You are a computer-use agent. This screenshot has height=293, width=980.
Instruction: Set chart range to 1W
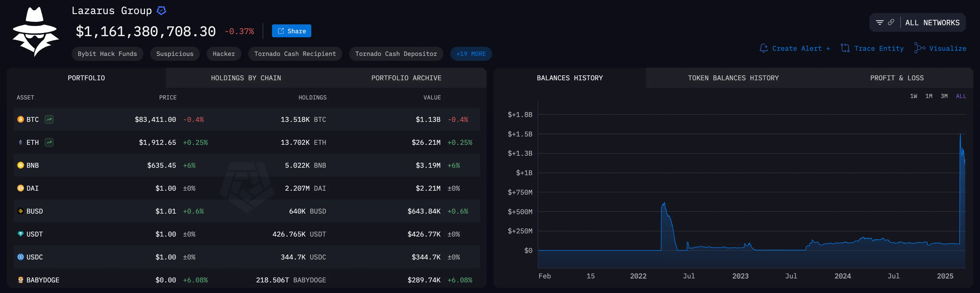(x=914, y=96)
